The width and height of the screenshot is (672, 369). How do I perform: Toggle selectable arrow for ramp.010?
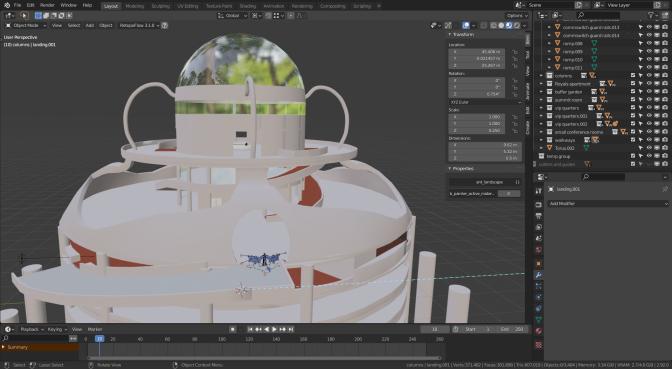pyautogui.click(x=641, y=60)
